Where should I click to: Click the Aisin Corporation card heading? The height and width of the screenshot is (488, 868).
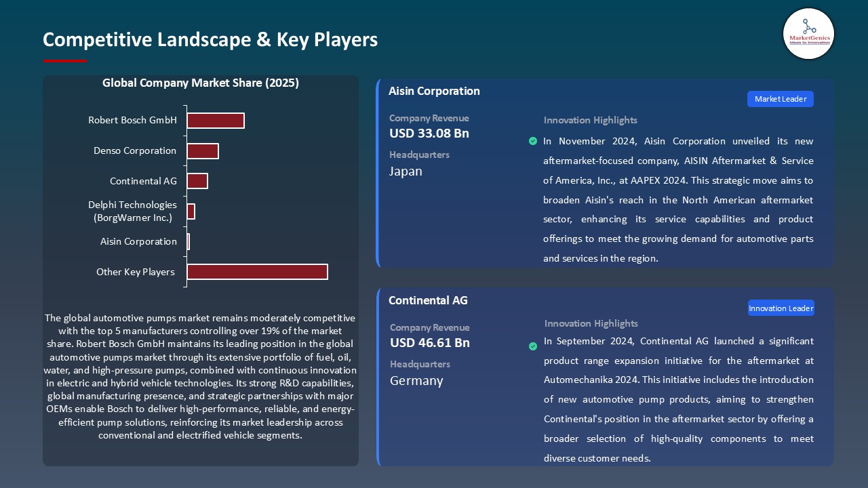(434, 91)
